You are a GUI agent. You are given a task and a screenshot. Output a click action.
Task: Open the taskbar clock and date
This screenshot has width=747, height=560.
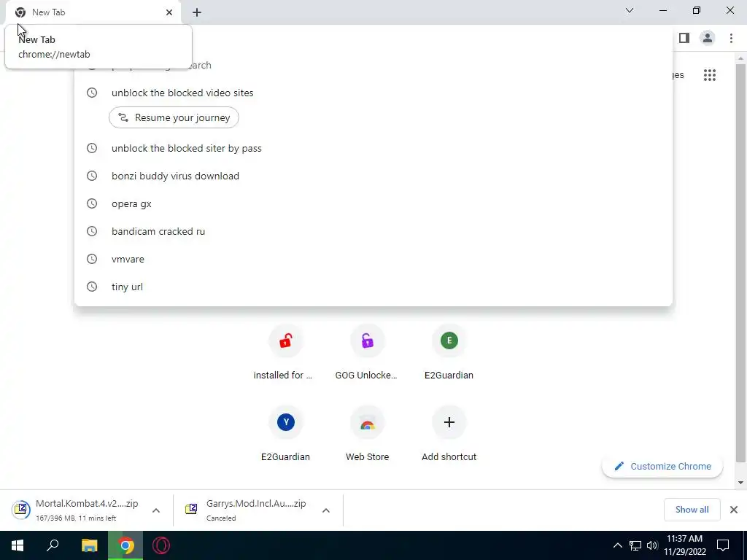pos(684,545)
